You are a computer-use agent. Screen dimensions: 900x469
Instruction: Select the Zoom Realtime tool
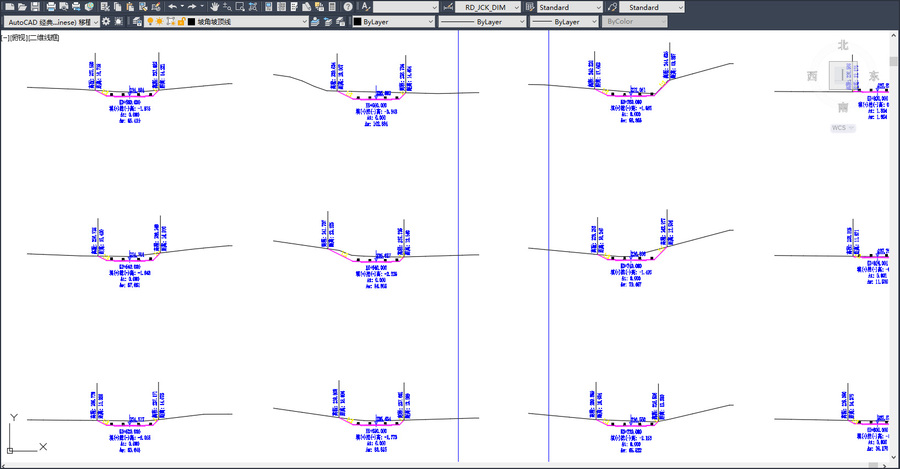(x=227, y=7)
